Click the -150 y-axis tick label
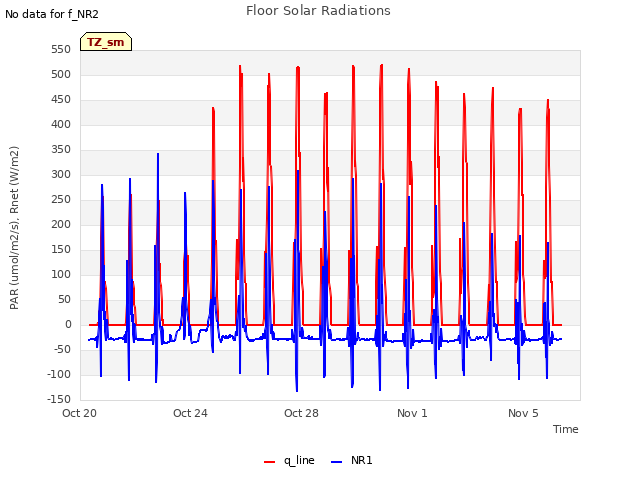The width and height of the screenshot is (640, 480). tap(59, 400)
